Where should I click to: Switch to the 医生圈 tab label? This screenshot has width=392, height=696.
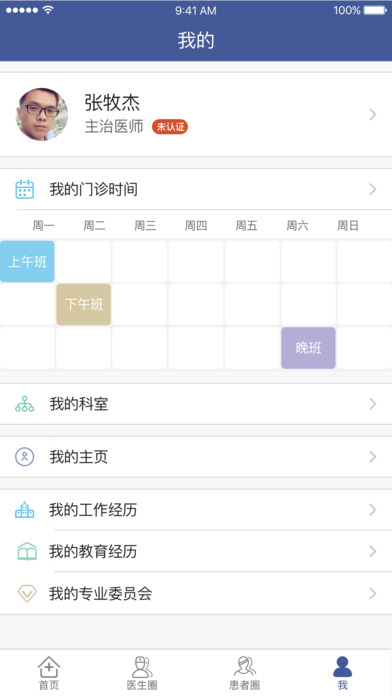coord(142,685)
